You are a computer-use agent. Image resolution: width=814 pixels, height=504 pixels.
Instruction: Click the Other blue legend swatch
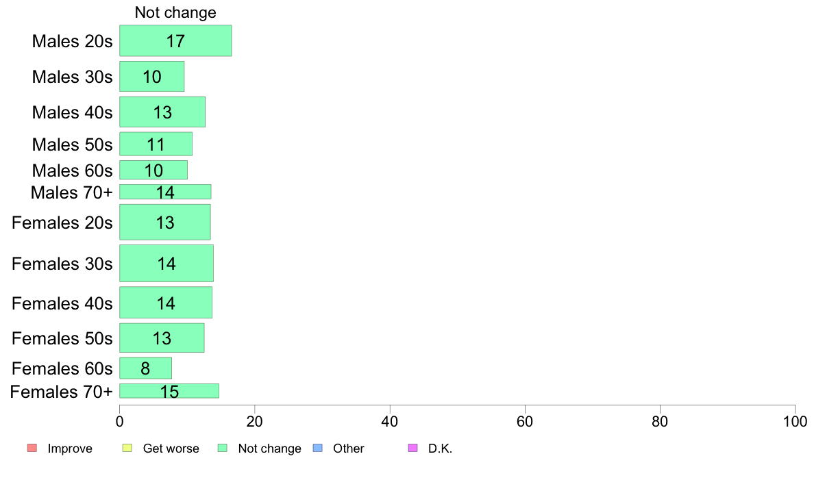coord(318,448)
